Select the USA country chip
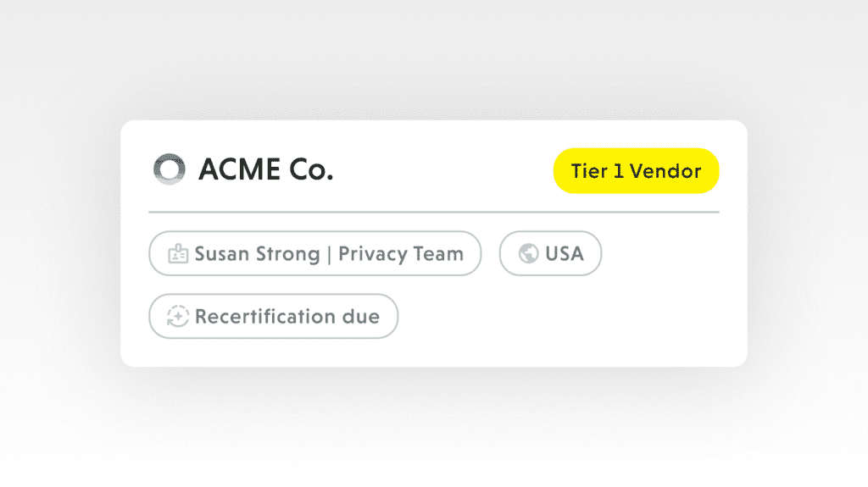The width and height of the screenshot is (868, 487). point(550,254)
